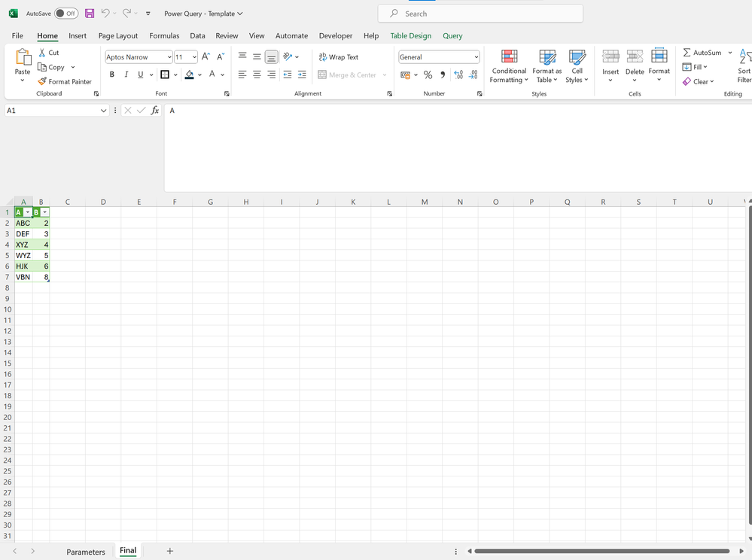Image resolution: width=752 pixels, height=560 pixels.
Task: Click the Save icon in title bar
Action: [90, 14]
